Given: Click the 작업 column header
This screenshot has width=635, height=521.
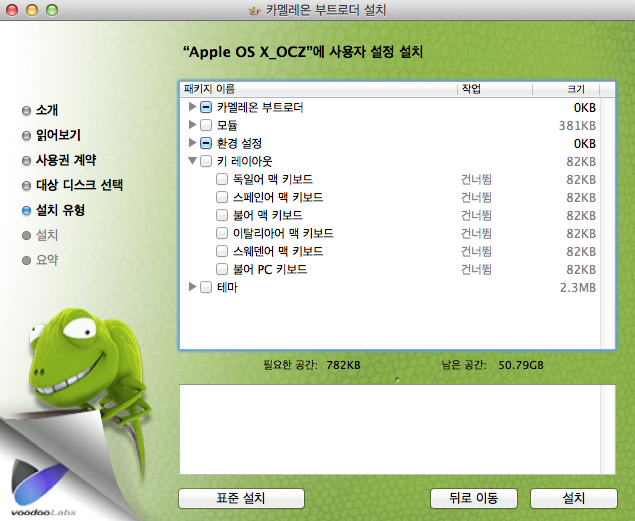Looking at the screenshot, I should coord(495,89).
